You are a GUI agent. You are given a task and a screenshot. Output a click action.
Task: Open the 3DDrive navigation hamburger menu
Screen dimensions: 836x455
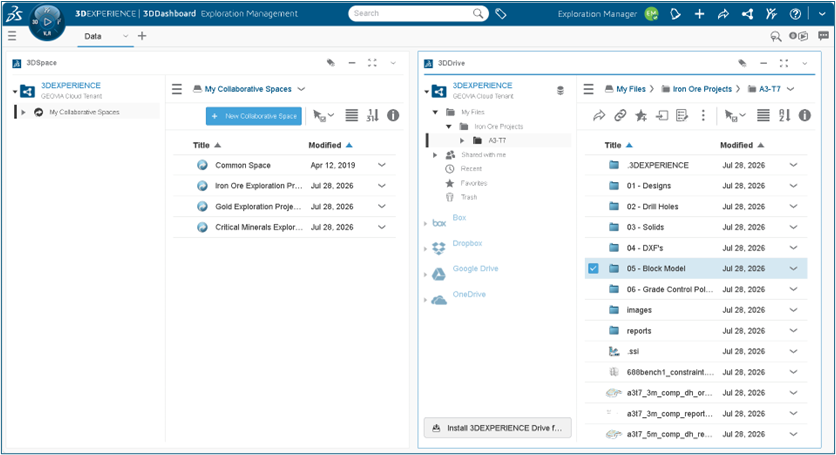click(589, 89)
